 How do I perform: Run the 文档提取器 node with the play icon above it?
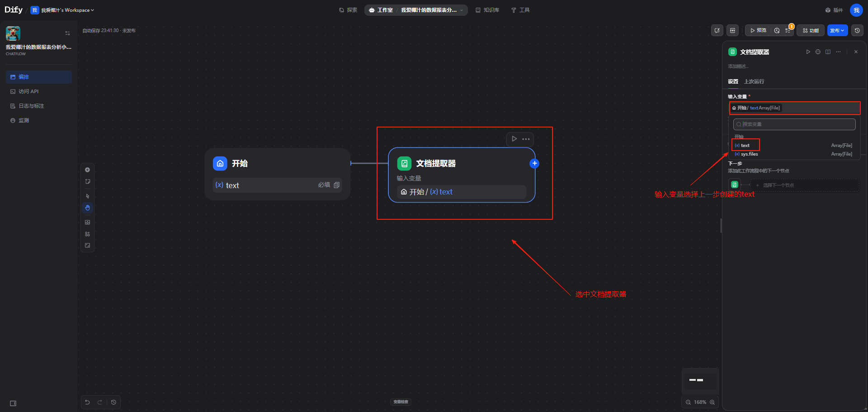514,139
